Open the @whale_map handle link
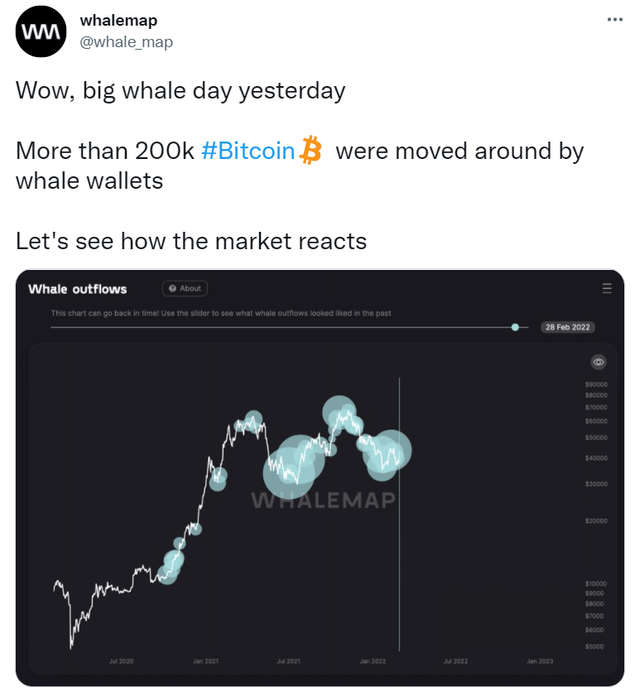This screenshot has height=688, width=640. [126, 41]
